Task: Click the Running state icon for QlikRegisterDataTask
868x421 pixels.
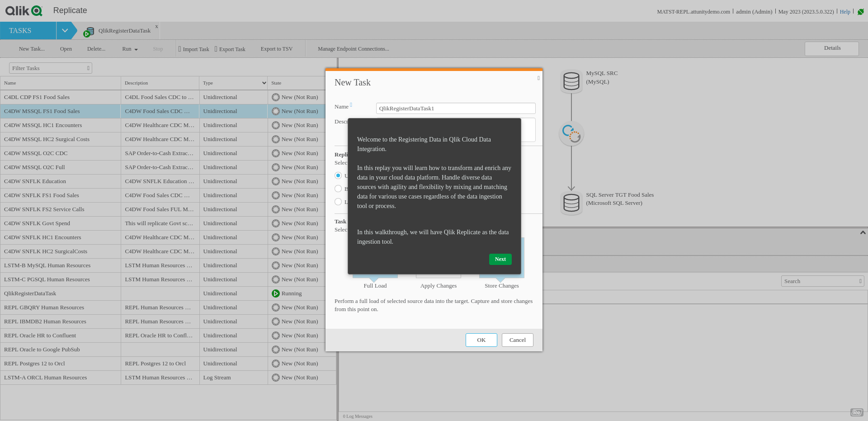Action: pos(275,293)
